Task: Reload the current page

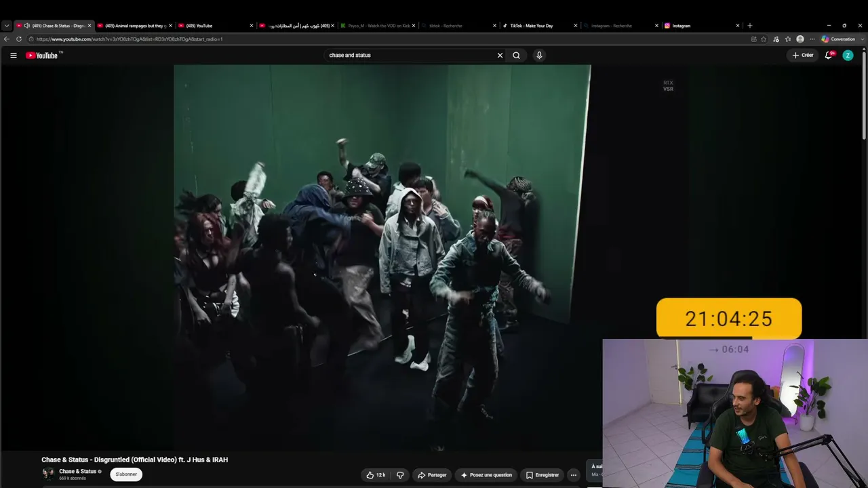Action: 19,39
